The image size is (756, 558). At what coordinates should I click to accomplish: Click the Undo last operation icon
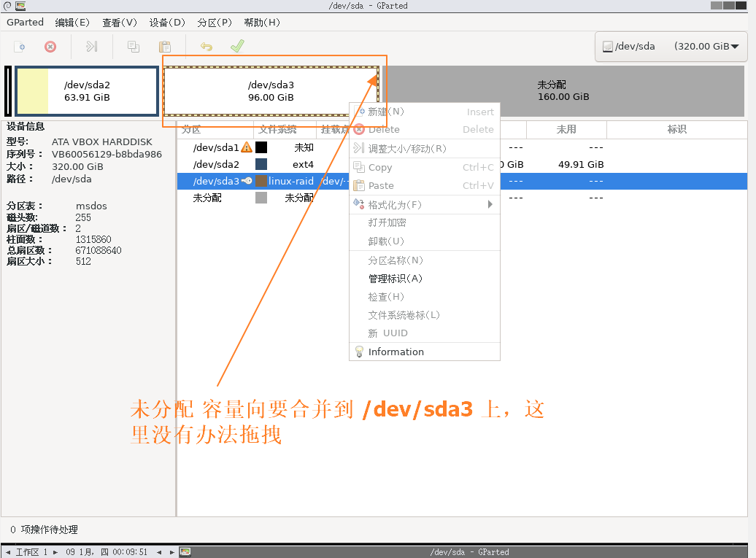click(x=207, y=46)
